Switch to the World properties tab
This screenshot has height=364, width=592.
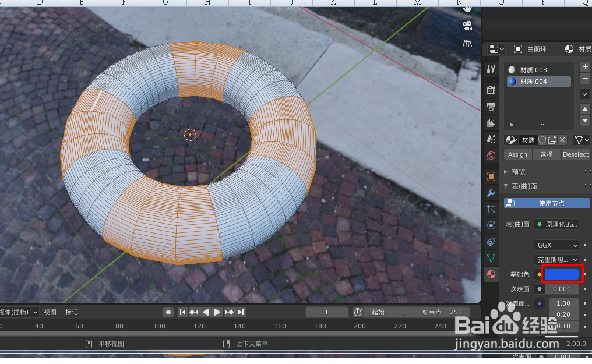point(491,155)
